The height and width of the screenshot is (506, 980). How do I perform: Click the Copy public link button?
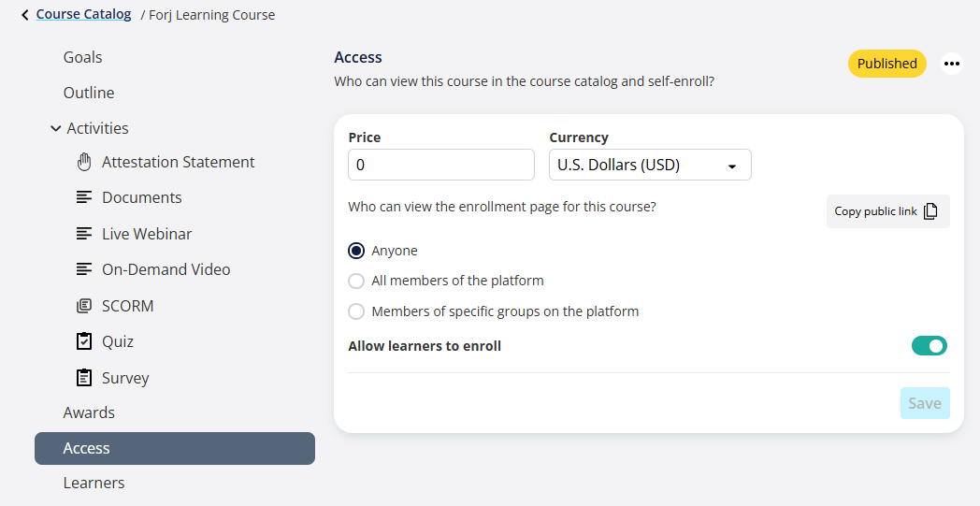click(886, 211)
